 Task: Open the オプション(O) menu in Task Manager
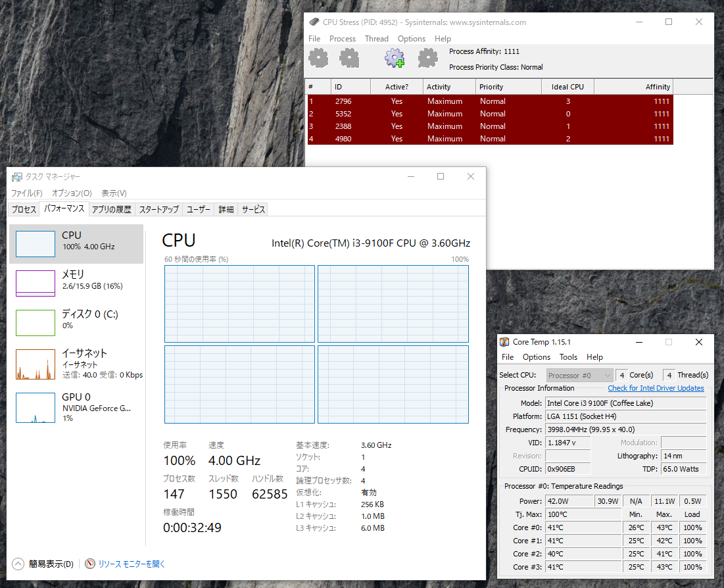[x=72, y=193]
